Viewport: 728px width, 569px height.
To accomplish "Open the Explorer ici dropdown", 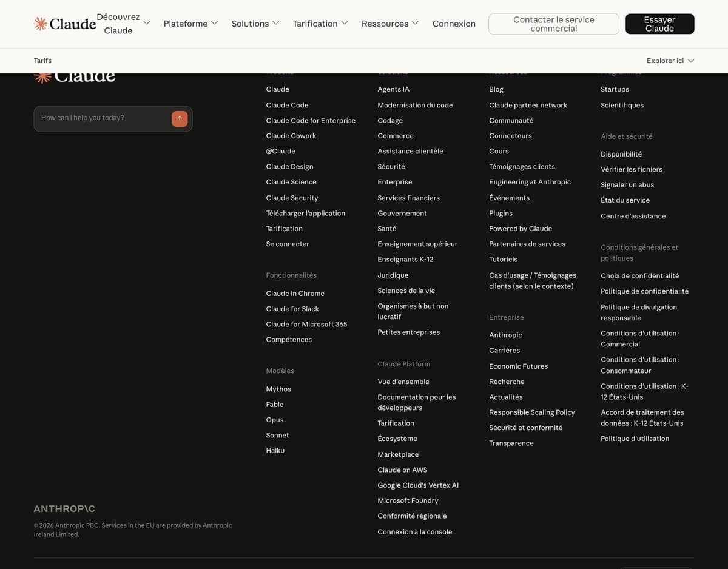I will (x=670, y=61).
